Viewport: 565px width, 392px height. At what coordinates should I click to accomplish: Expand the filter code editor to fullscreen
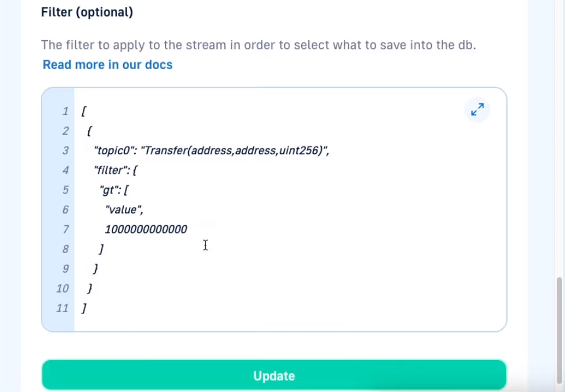pyautogui.click(x=477, y=109)
